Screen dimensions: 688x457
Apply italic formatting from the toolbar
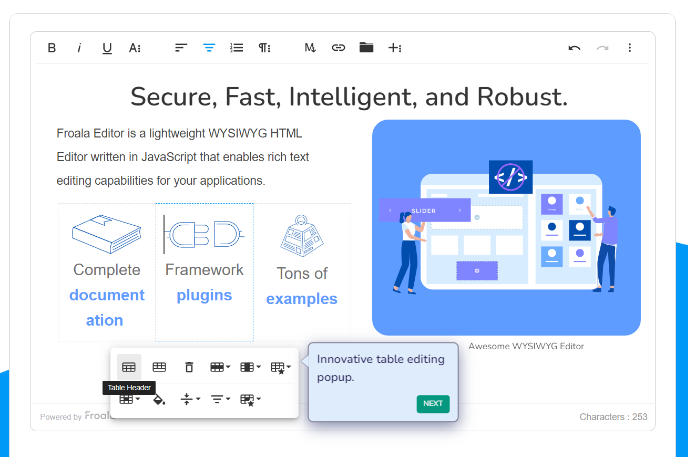pos(79,48)
